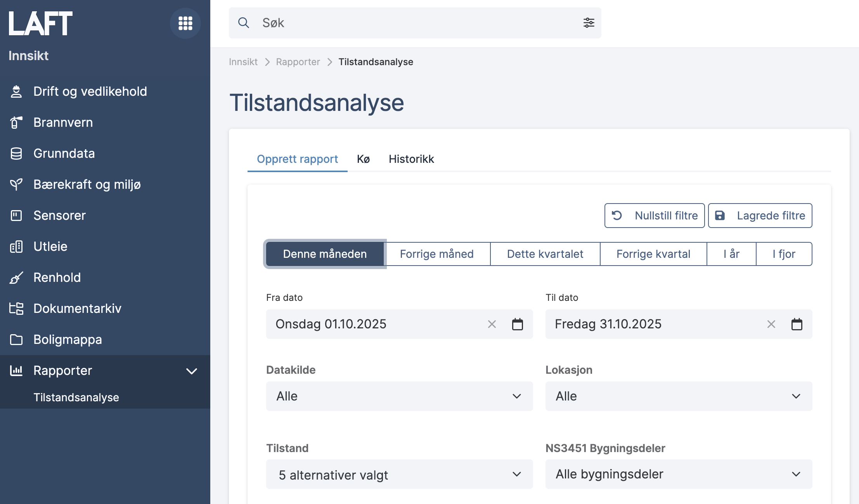
Task: Switch to the Kø tab
Action: click(363, 159)
